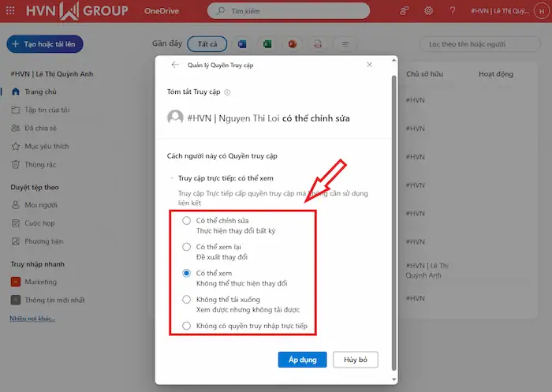Filter recent files by PowerPoint presentations
The image size is (552, 392).
tap(293, 44)
